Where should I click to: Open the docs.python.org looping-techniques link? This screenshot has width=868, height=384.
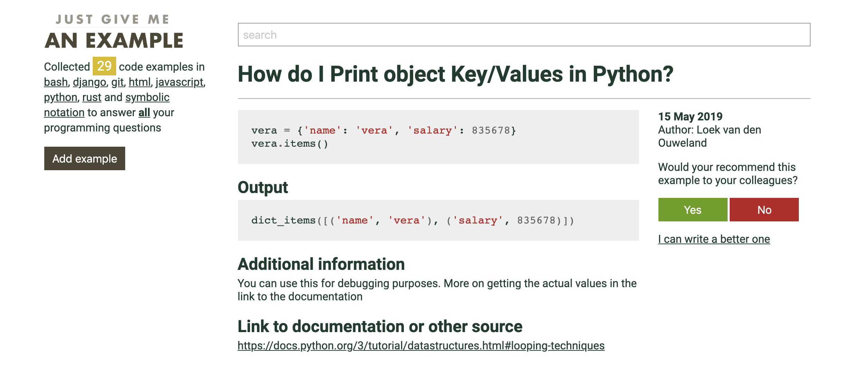click(x=421, y=346)
